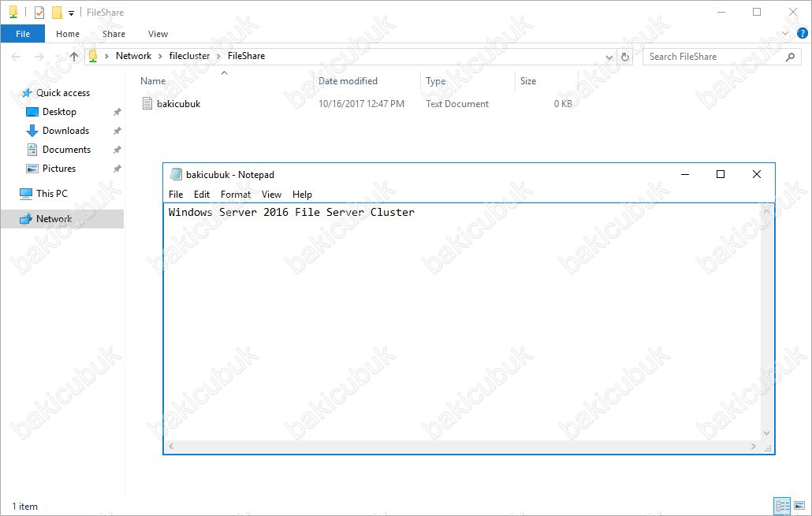Open Documents in the navigation pane
This screenshot has height=516, width=812.
[66, 150]
